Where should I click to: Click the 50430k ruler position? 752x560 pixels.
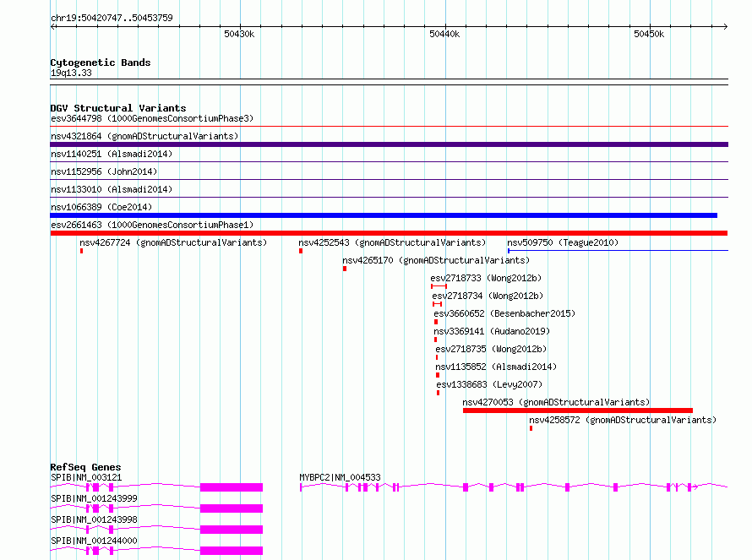(239, 34)
